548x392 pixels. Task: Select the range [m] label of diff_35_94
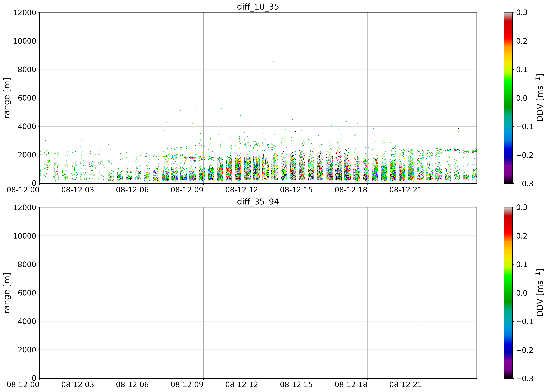[x=7, y=293]
